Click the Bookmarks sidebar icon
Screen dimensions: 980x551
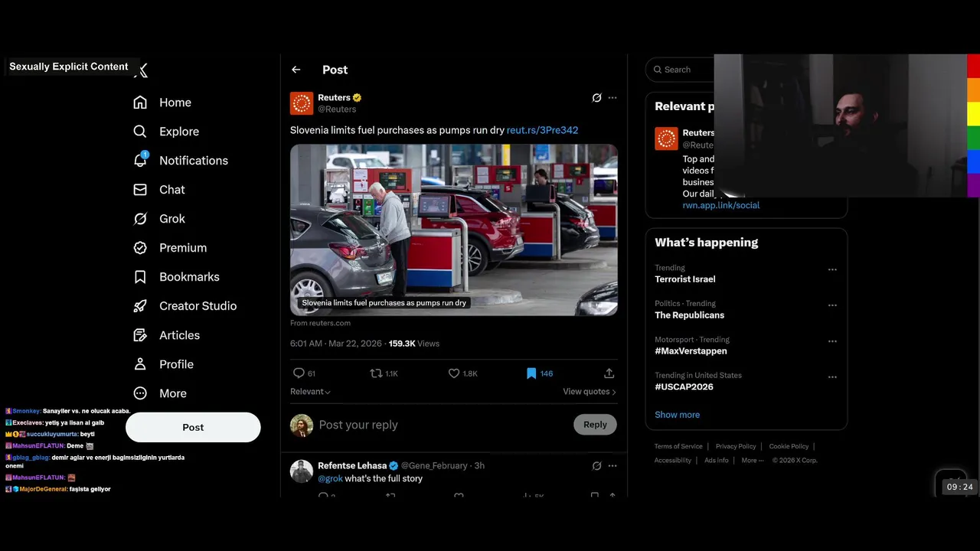[x=140, y=277]
